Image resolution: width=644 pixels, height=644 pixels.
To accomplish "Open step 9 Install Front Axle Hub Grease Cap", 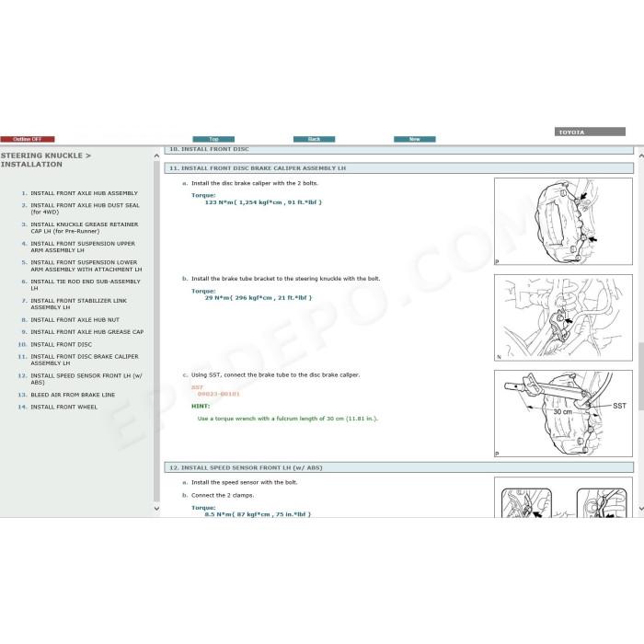I will [x=87, y=332].
